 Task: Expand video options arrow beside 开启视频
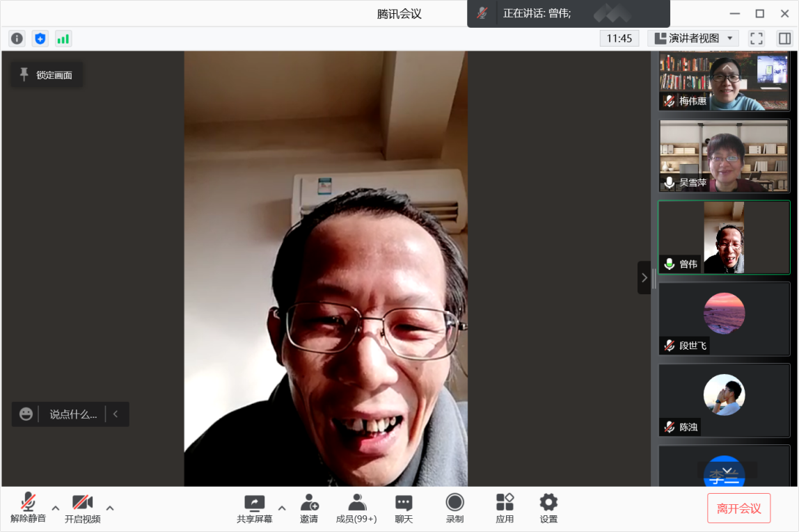(110, 508)
